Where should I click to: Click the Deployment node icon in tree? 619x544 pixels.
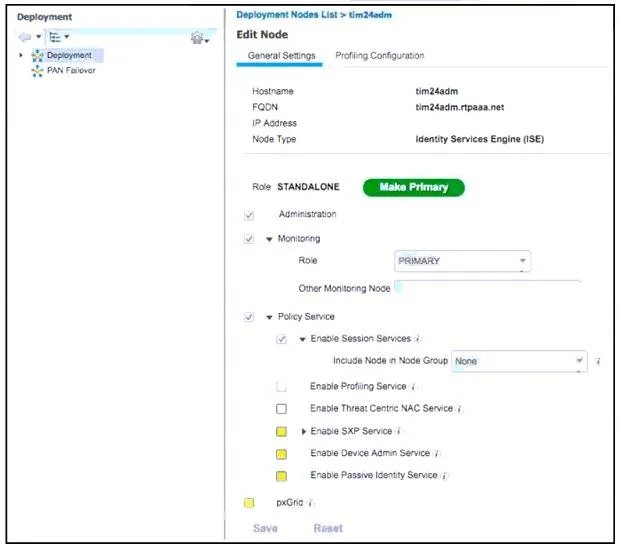pos(37,56)
